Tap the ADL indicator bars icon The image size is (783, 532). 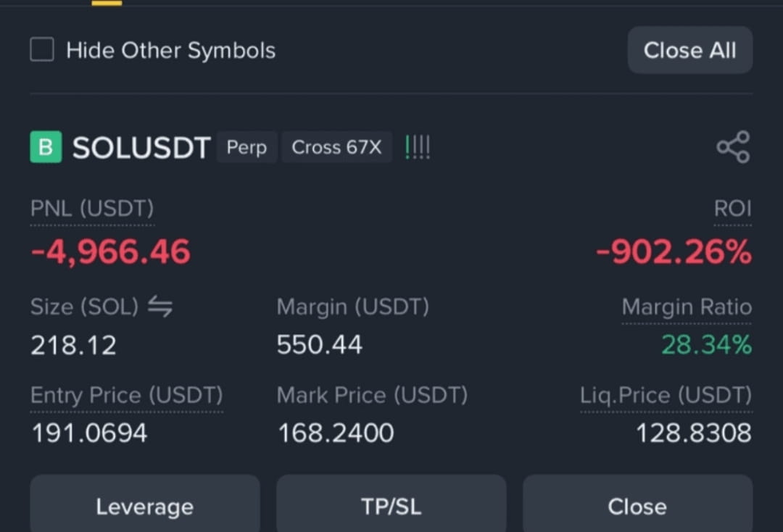(x=418, y=147)
